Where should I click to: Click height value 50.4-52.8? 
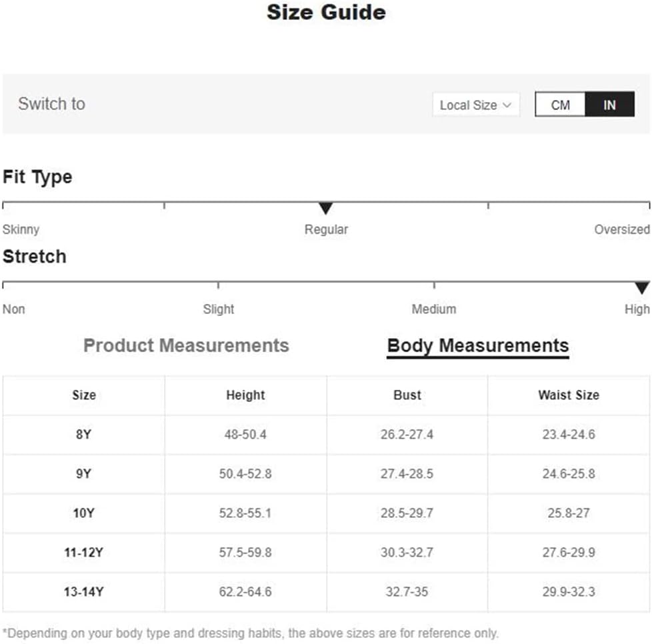tap(245, 473)
